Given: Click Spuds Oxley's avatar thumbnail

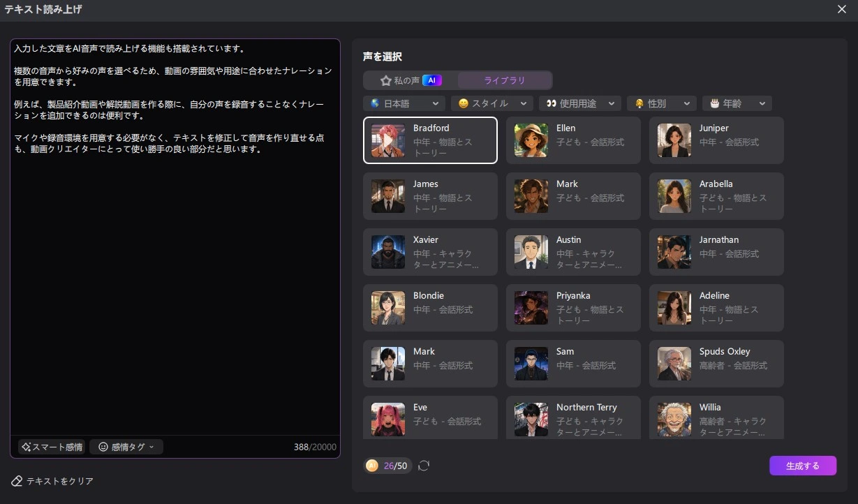Looking at the screenshot, I should 674,364.
